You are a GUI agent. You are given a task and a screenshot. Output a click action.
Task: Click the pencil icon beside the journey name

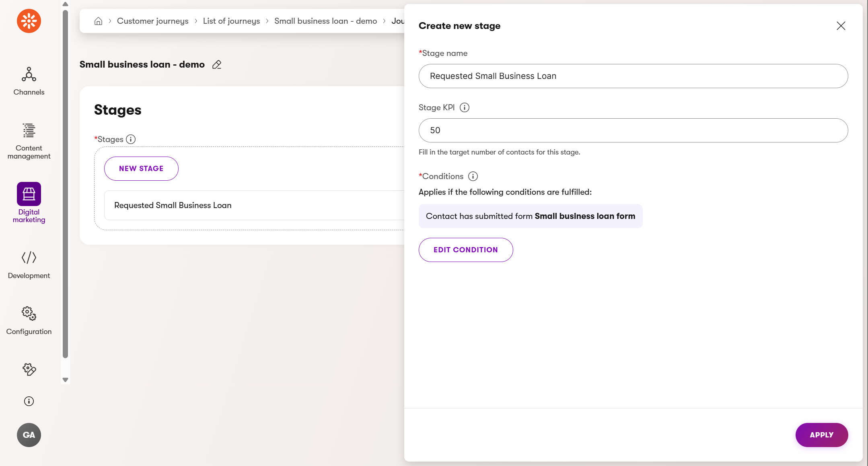[217, 64]
